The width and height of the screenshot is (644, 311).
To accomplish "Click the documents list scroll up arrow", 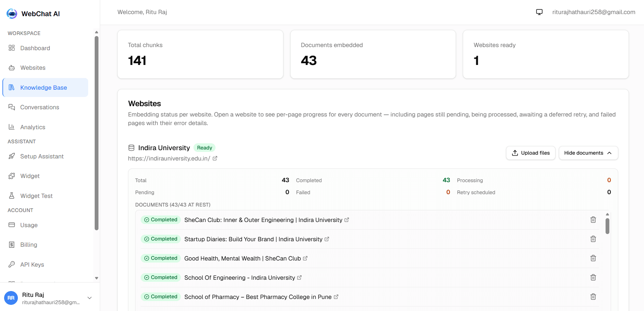I will pyautogui.click(x=607, y=214).
